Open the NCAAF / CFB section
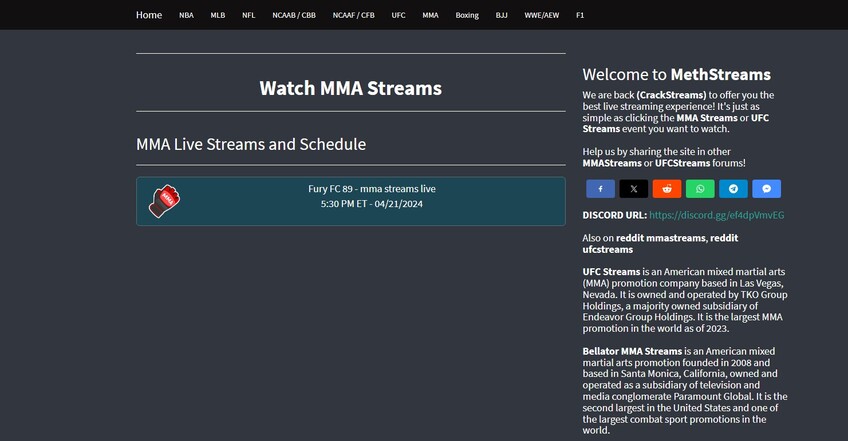Image resolution: width=848 pixels, height=441 pixels. [353, 15]
